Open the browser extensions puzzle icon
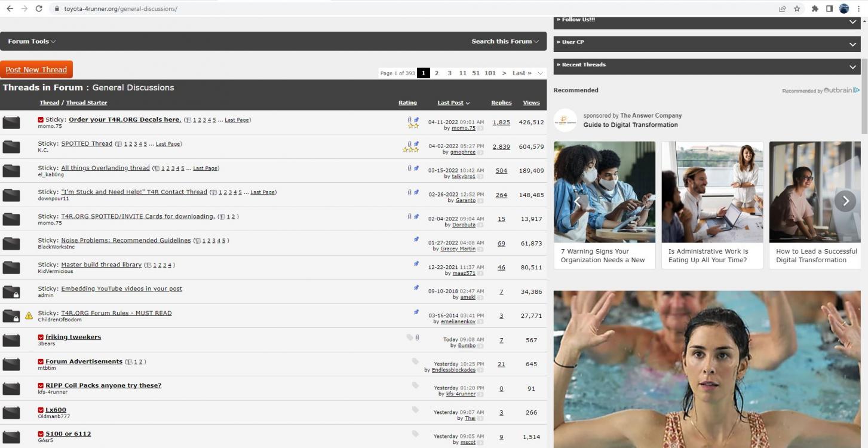This screenshot has height=448, width=868. tap(815, 8)
